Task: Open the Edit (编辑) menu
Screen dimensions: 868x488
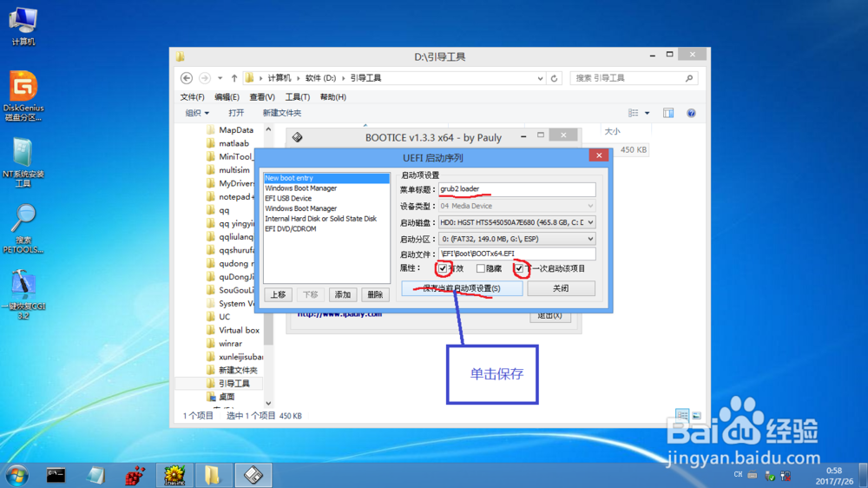Action: coord(227,97)
